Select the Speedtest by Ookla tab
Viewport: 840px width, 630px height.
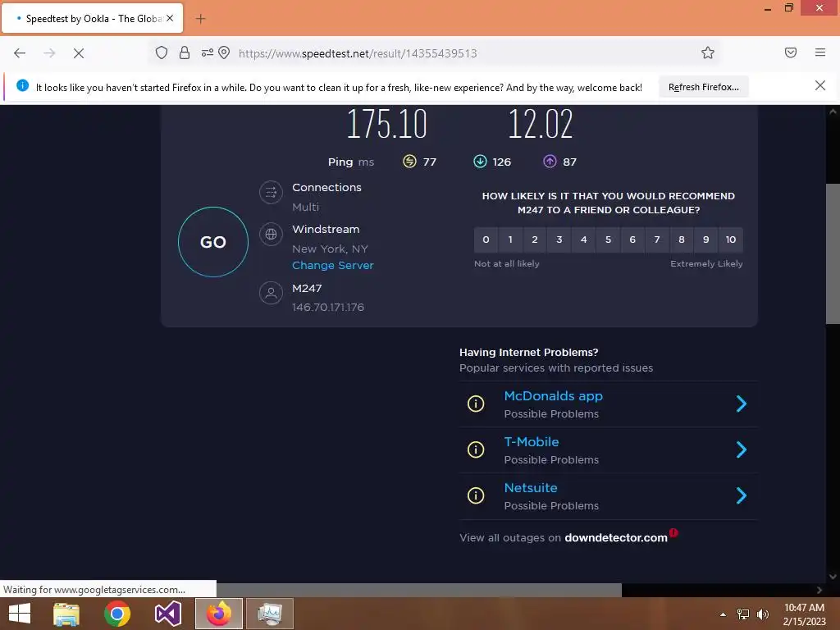tap(93, 18)
